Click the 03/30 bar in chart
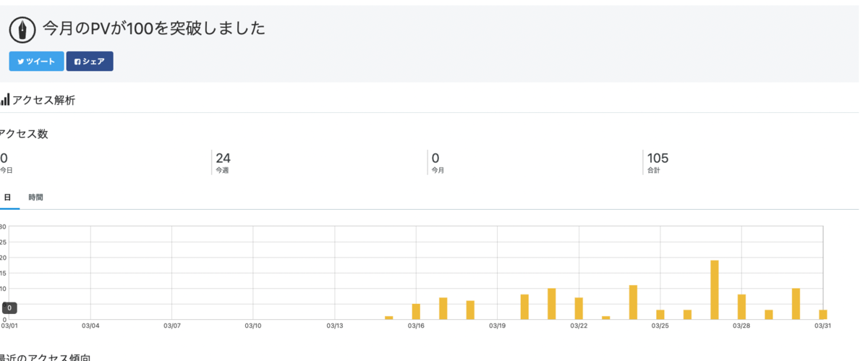 [796, 304]
